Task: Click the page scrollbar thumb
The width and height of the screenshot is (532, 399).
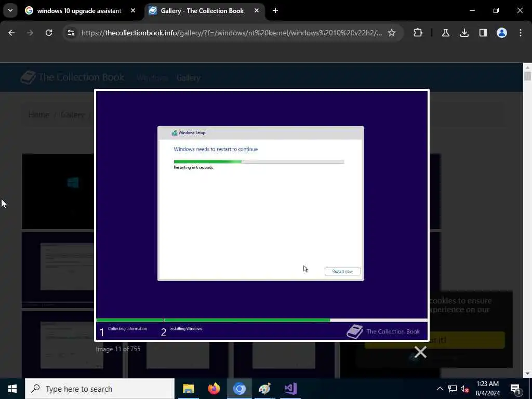Action: point(527,76)
